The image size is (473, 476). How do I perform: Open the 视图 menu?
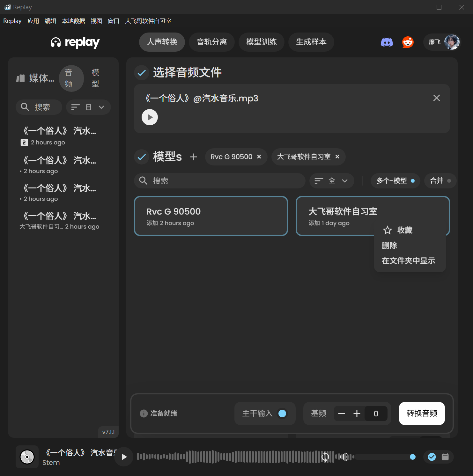tap(96, 21)
